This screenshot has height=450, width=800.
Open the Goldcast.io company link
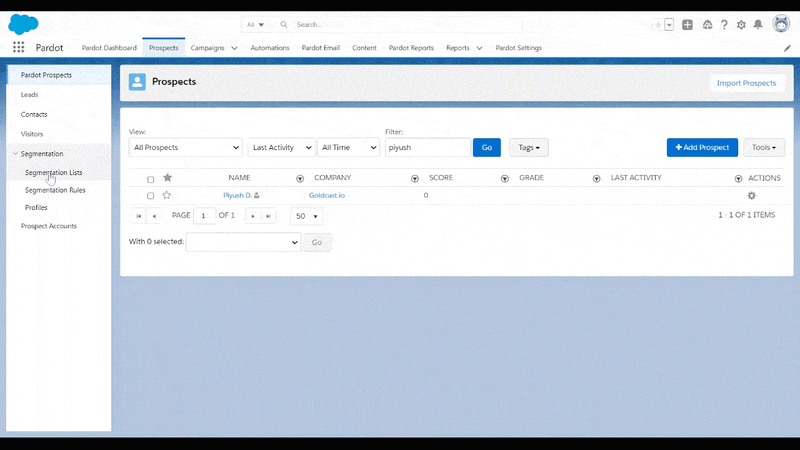[327, 195]
